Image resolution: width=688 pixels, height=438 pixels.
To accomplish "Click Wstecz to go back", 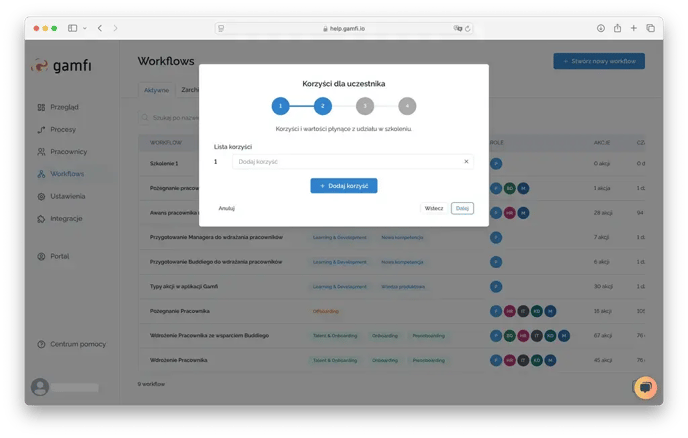I will tap(433, 208).
